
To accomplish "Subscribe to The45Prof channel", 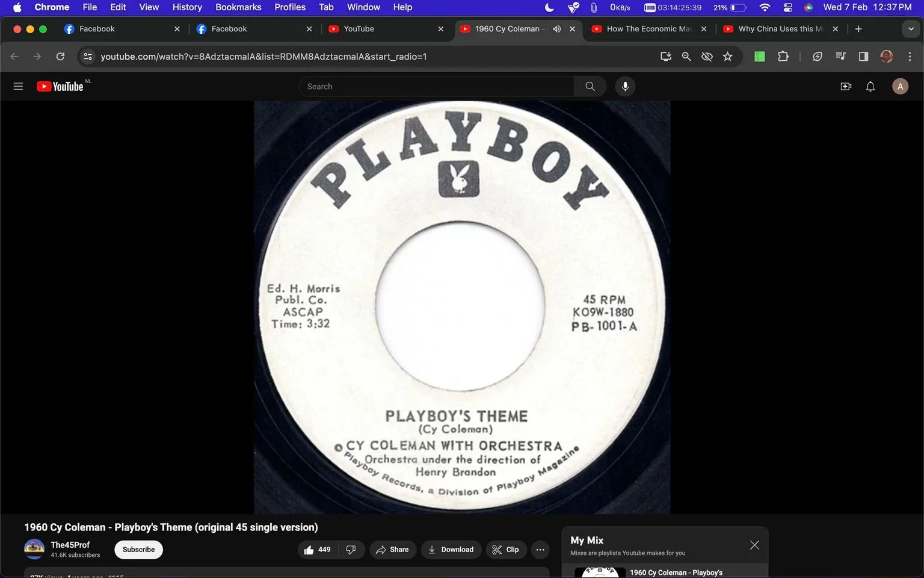I will click(x=138, y=550).
